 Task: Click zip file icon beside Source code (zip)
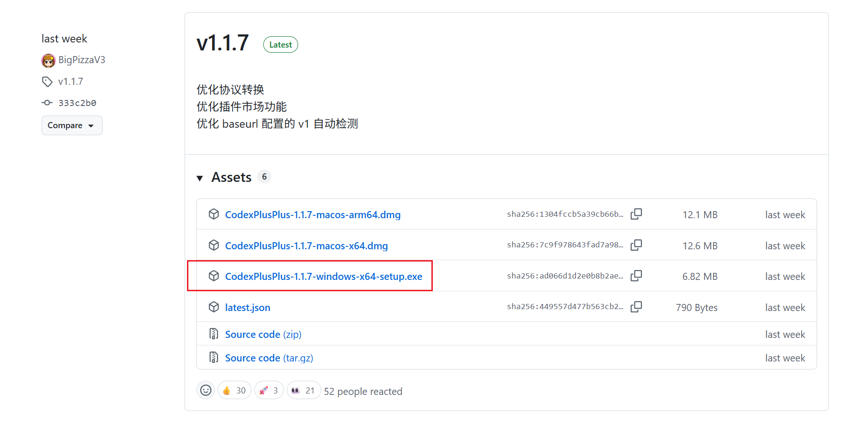[214, 334]
